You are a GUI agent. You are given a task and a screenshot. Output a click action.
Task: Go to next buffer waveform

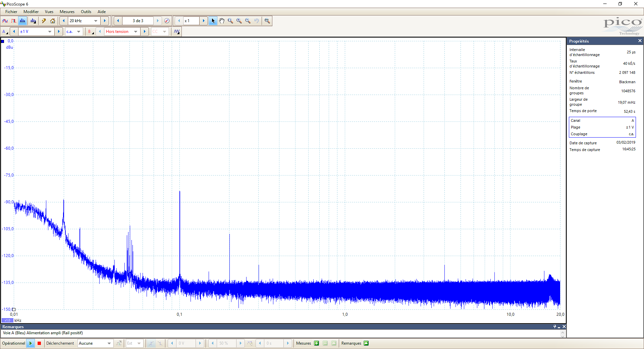pyautogui.click(x=158, y=21)
